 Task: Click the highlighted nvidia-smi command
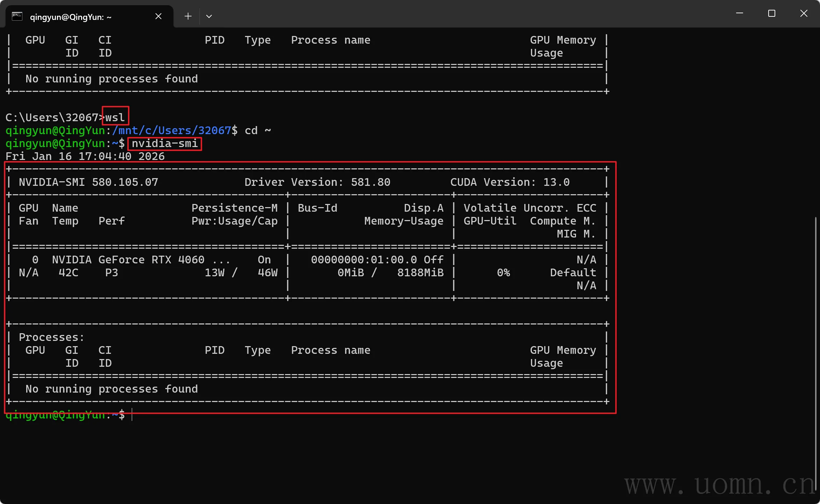click(165, 144)
